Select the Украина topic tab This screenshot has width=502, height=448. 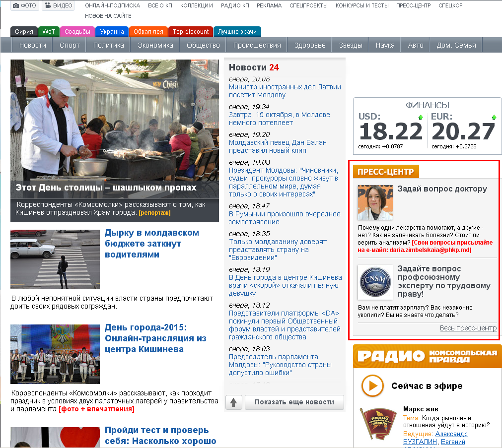point(112,32)
